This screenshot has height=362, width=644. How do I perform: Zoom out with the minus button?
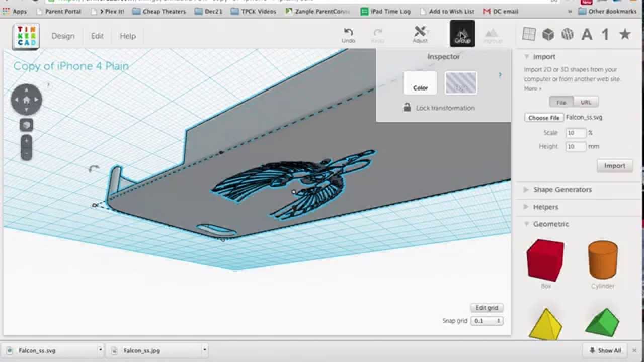(27, 153)
